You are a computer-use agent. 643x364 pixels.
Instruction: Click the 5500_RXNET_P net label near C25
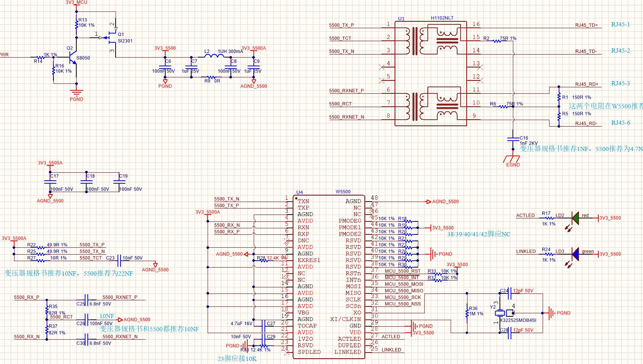pos(120,297)
